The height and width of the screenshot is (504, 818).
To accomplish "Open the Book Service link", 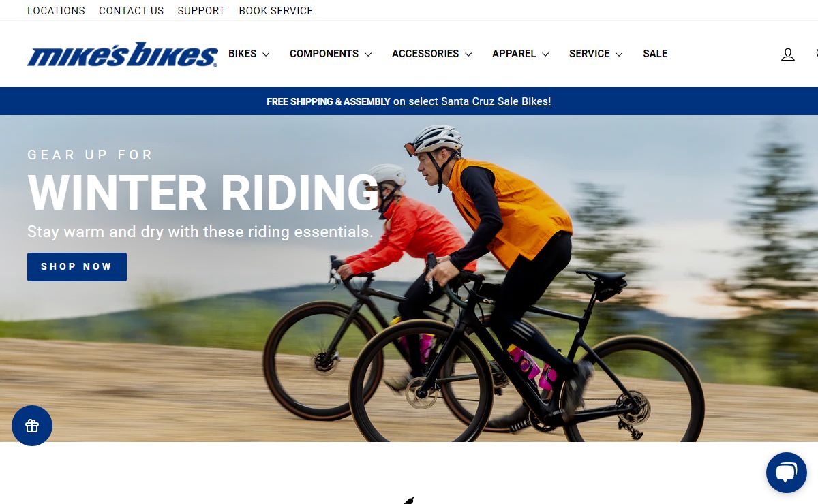I will click(276, 11).
